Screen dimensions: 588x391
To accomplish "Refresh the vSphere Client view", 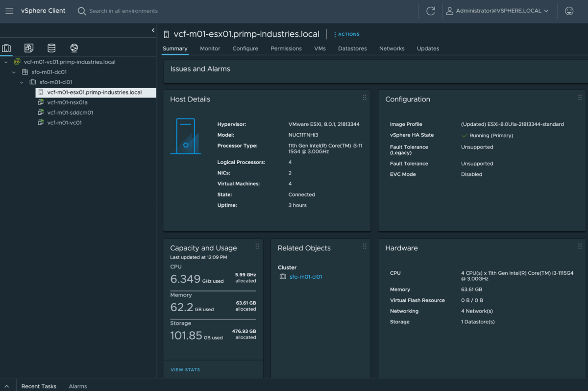I will [431, 11].
